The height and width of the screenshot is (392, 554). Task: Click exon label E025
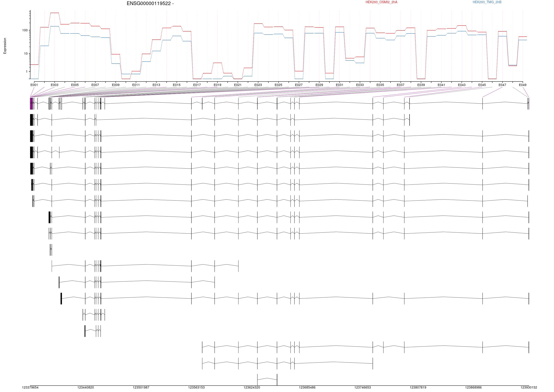278,85
